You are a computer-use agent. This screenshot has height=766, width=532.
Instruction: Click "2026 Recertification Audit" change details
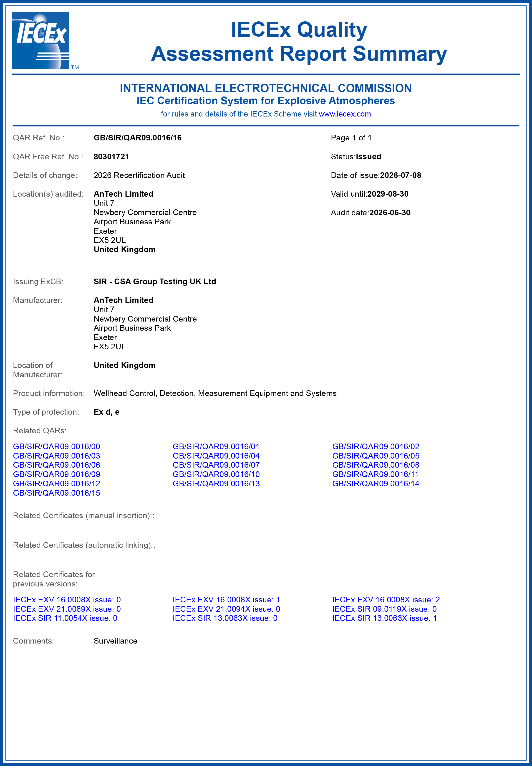(x=139, y=175)
